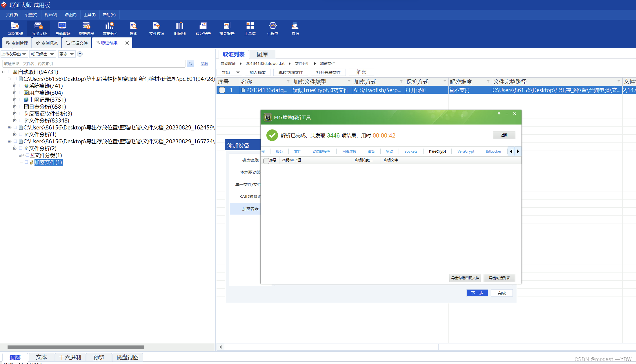636x364 pixels.
Task: Open the 上传&导出 dropdown
Action: (14, 54)
